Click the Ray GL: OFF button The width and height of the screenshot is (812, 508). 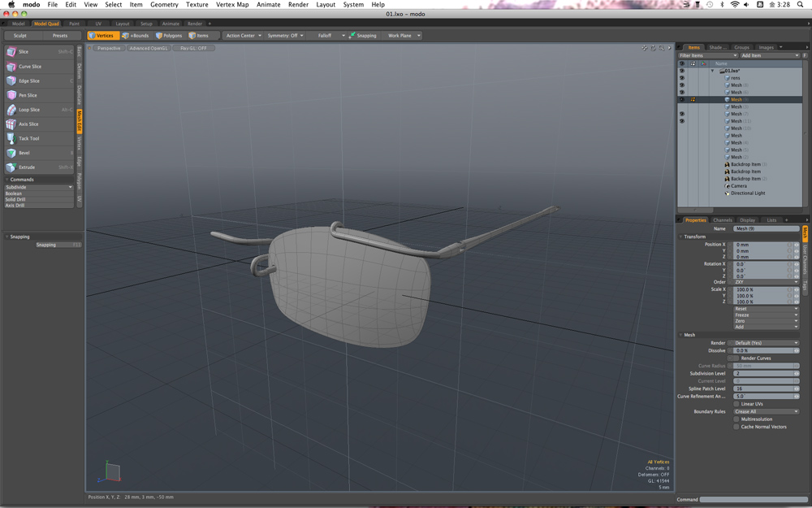click(194, 48)
